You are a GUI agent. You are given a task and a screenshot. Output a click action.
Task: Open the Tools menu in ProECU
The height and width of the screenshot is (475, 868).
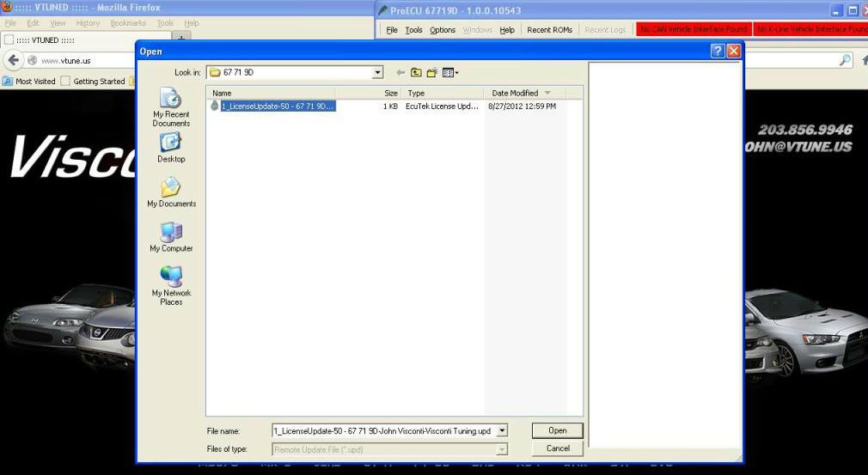pos(413,30)
